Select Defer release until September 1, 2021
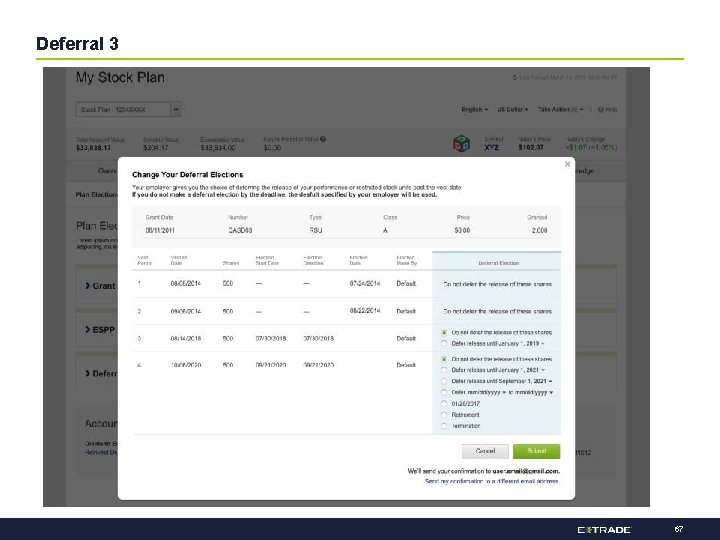 tap(444, 381)
